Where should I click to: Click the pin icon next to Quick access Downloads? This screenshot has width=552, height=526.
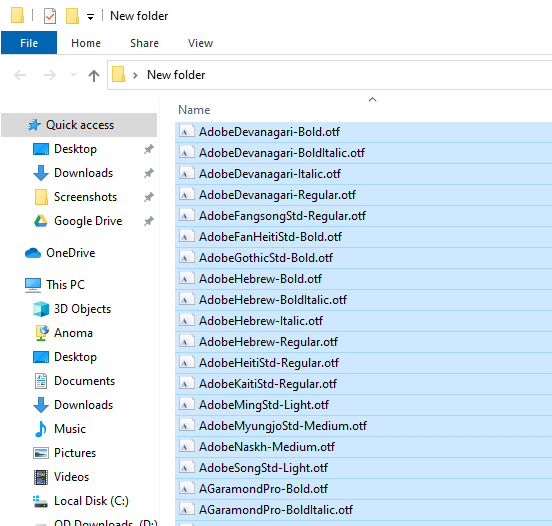pos(149,173)
